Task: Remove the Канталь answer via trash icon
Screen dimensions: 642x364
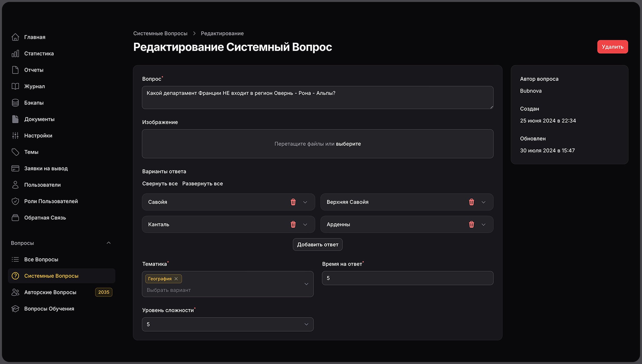Action: (x=293, y=224)
